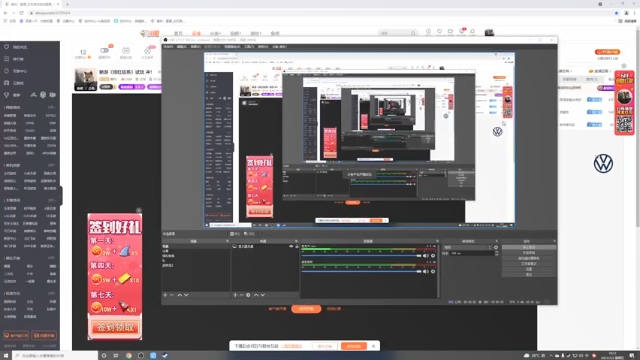
Task: Open Task View on the taskbar
Action: click(x=116, y=356)
